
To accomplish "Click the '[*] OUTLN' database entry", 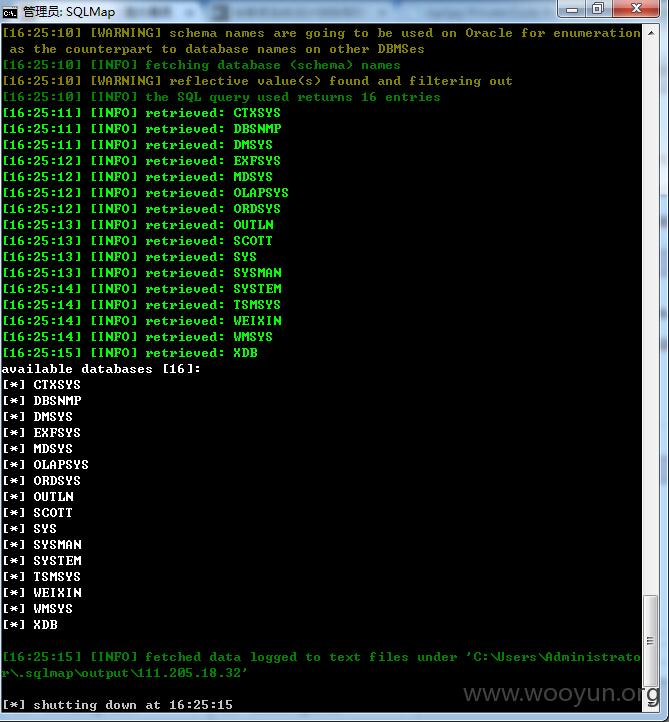I will (38, 497).
